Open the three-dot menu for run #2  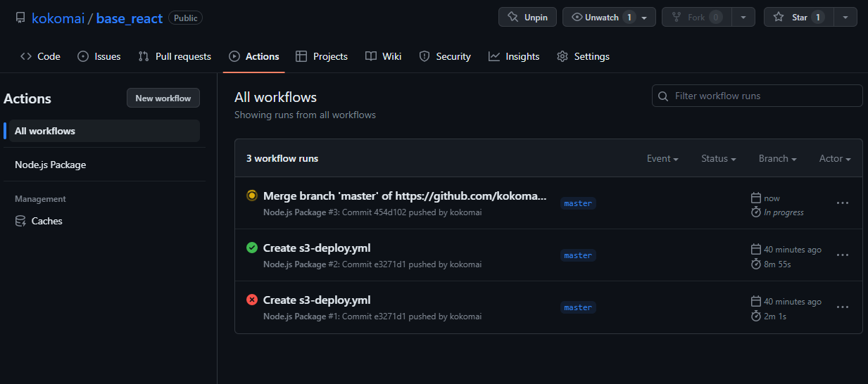coord(843,255)
